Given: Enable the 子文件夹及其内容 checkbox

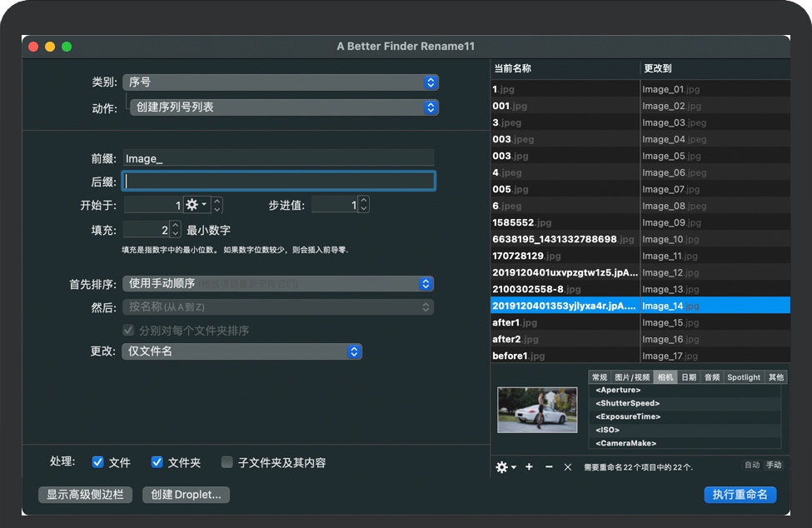Looking at the screenshot, I should click(227, 462).
